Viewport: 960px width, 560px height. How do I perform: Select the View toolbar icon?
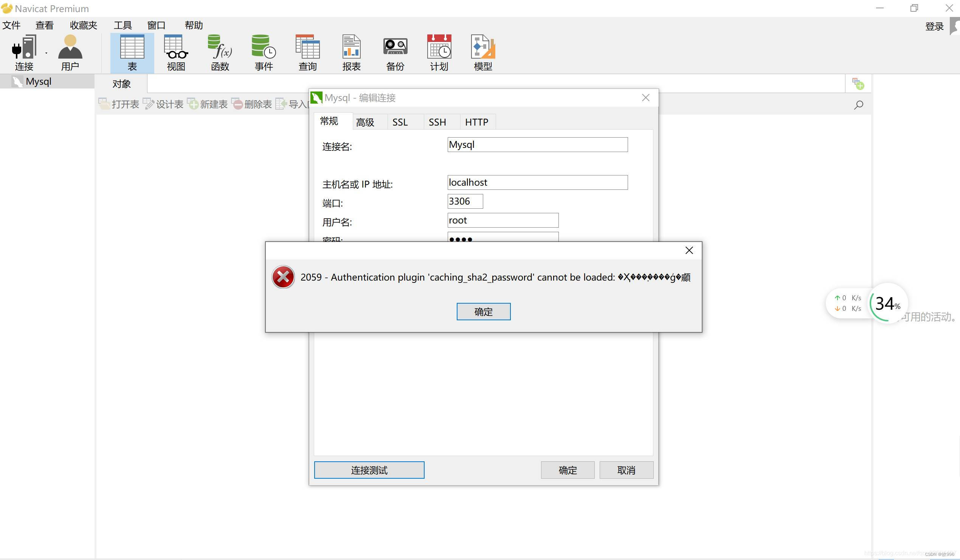(175, 48)
